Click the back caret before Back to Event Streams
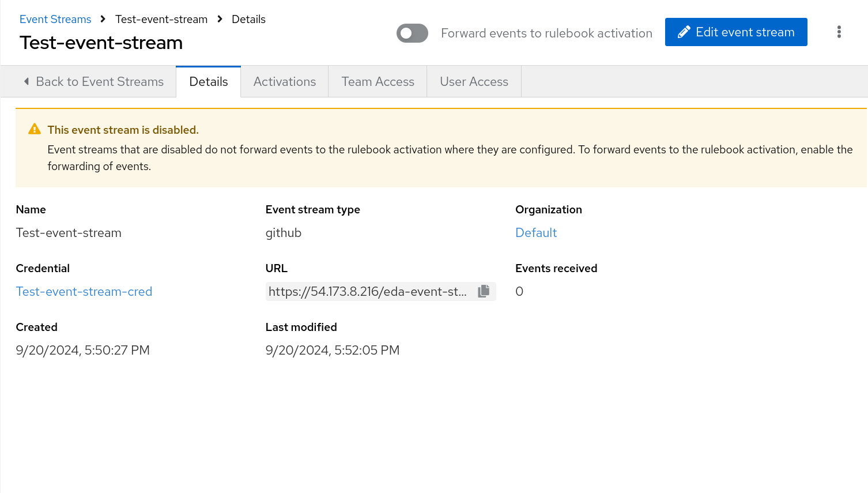The image size is (868, 493). (27, 81)
